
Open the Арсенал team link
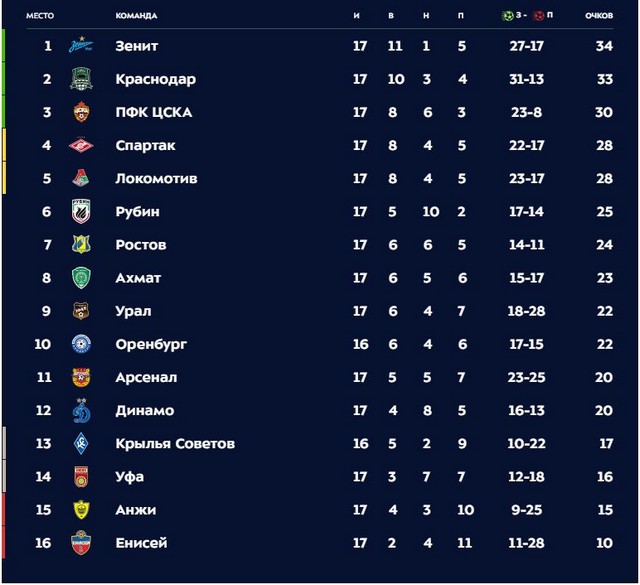click(x=146, y=377)
